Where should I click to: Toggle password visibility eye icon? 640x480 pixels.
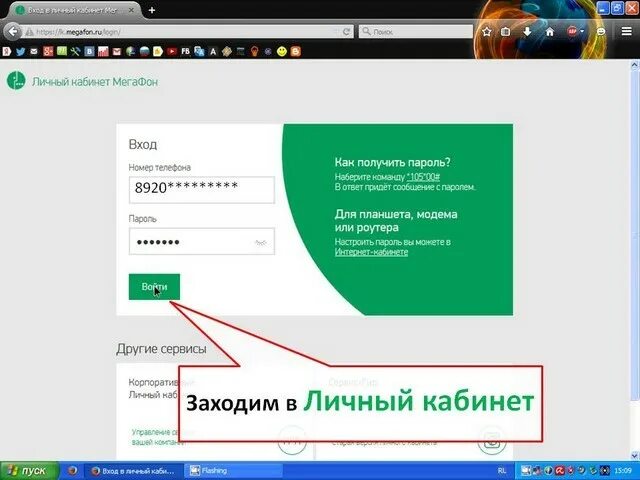click(260, 242)
